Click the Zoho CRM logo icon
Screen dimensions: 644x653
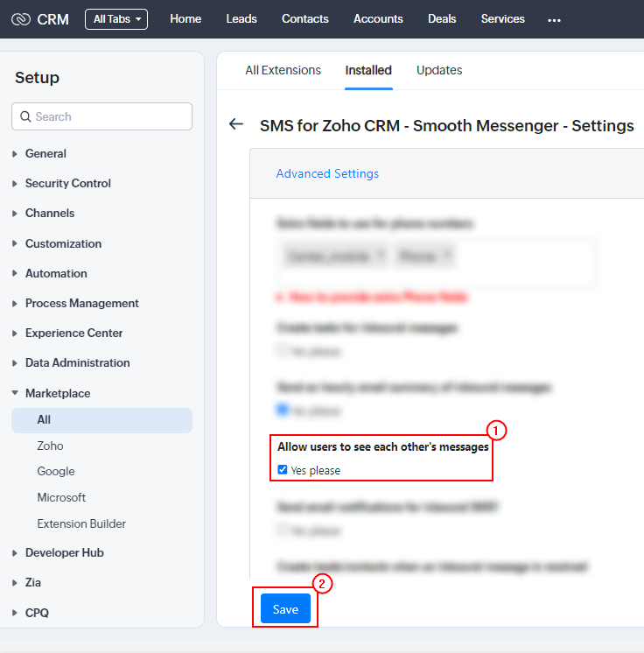click(x=21, y=19)
